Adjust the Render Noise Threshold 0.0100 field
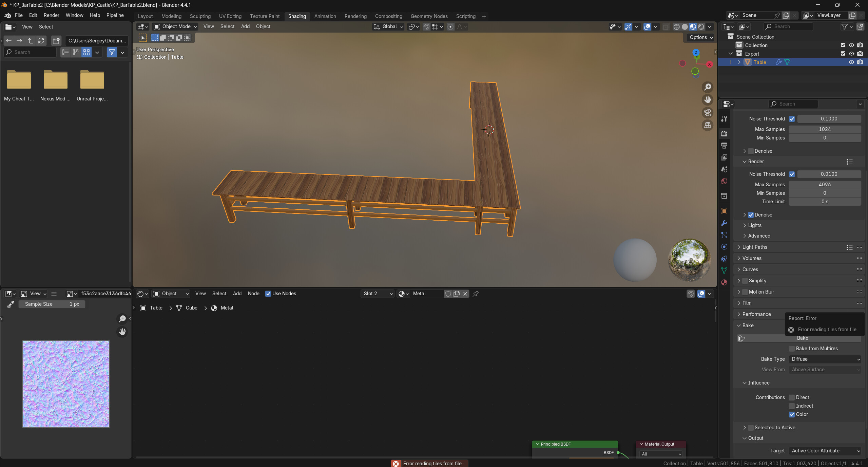This screenshot has width=868, height=467. [829, 174]
